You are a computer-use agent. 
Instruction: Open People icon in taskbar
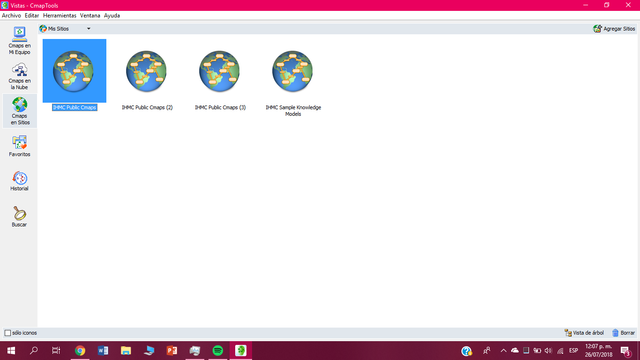[487, 351]
